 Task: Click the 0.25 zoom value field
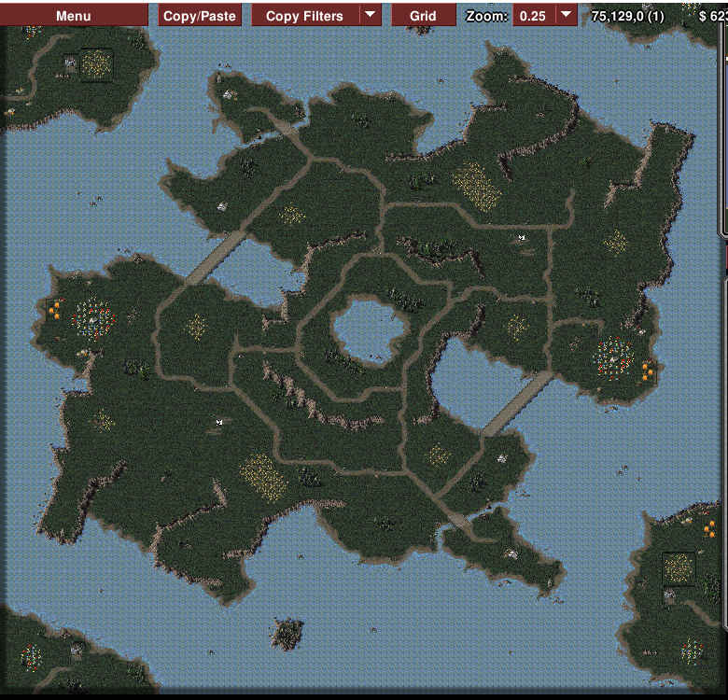533,16
